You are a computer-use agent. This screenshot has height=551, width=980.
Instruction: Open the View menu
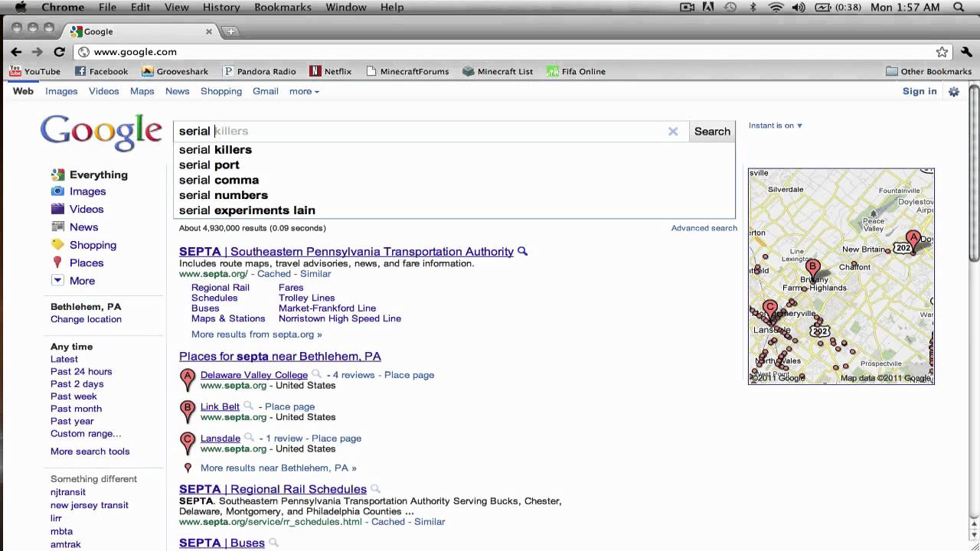(x=176, y=7)
